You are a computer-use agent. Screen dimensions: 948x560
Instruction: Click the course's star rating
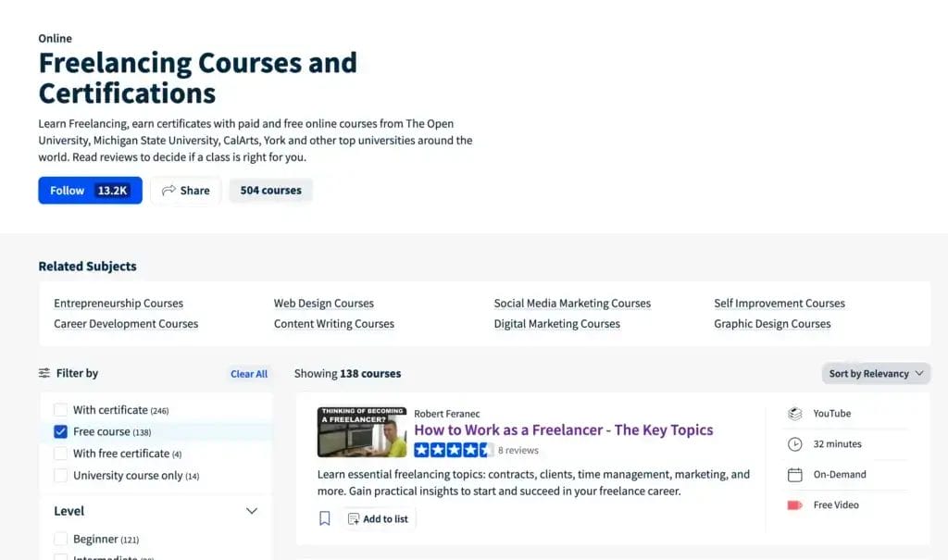coord(453,448)
